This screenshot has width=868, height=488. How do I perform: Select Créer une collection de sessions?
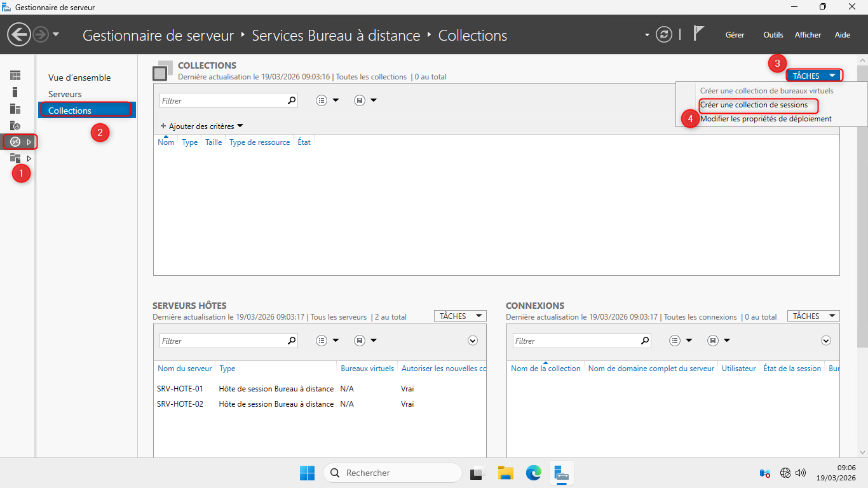point(754,105)
